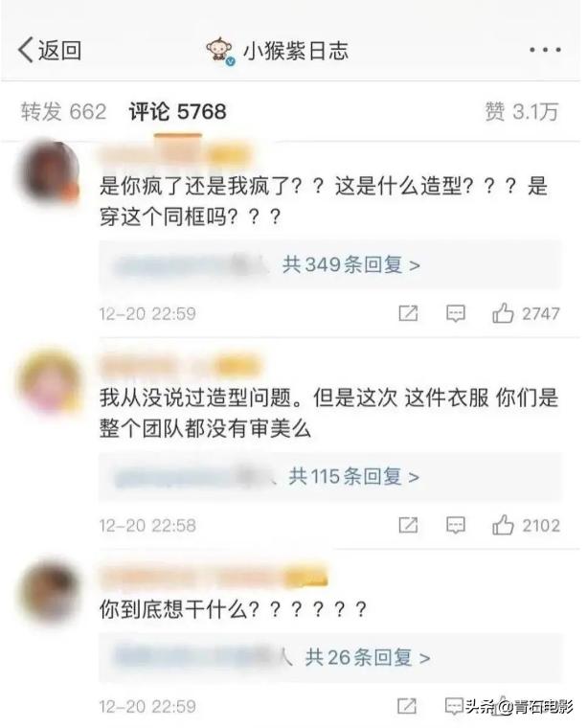
Task: Reply to the comment with 2747 likes
Action: (x=455, y=314)
